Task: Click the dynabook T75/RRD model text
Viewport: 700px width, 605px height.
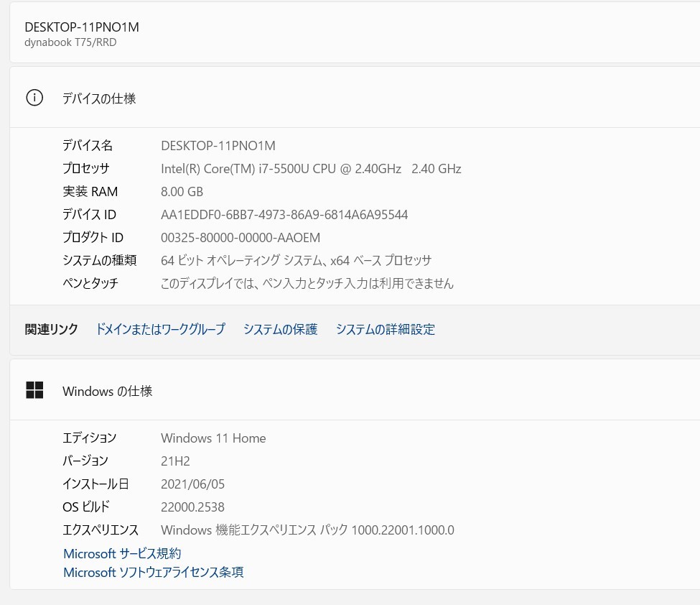Action: click(70, 42)
